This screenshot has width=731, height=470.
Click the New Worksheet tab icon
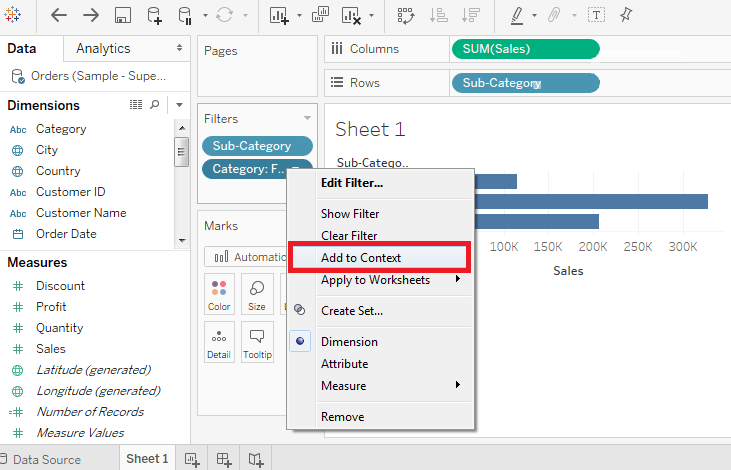(192, 460)
